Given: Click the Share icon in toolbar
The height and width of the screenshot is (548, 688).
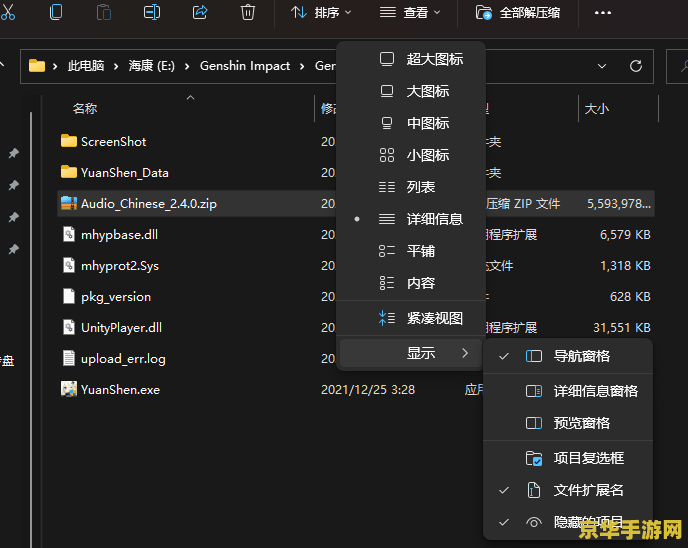Looking at the screenshot, I should coord(200,12).
